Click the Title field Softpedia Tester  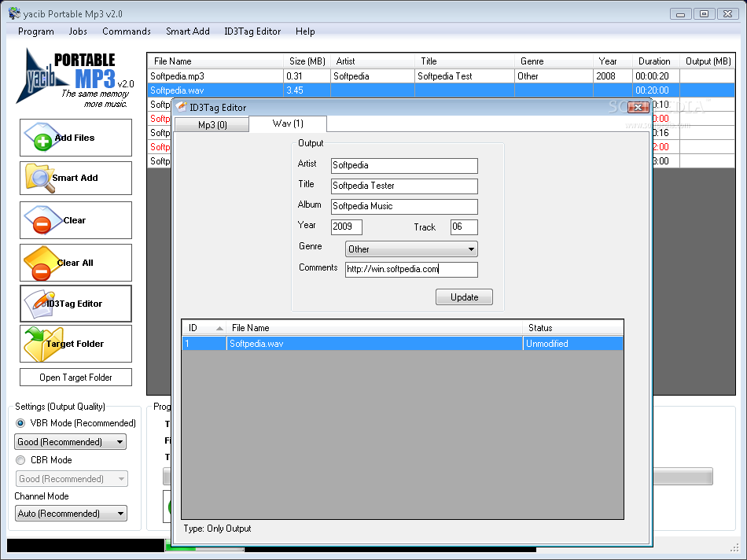click(404, 186)
